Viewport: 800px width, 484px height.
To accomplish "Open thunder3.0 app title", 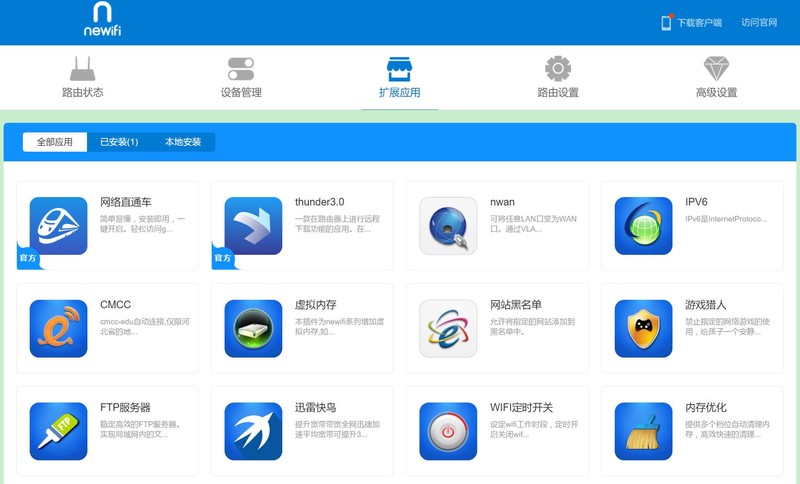I will pos(319,202).
